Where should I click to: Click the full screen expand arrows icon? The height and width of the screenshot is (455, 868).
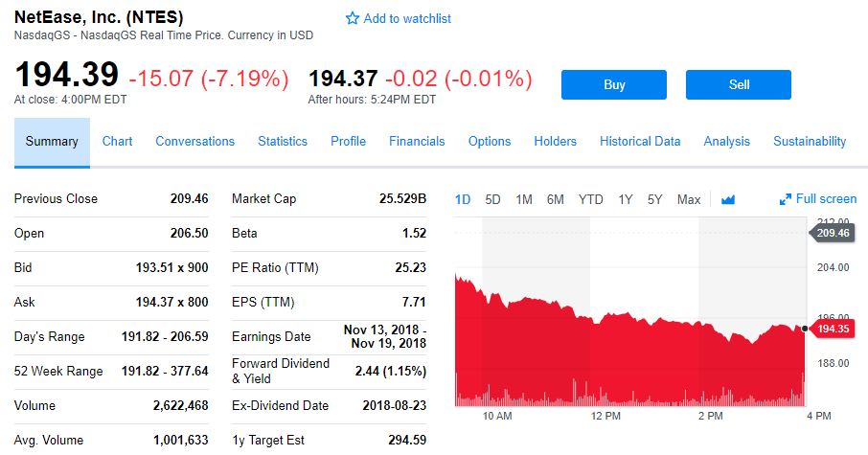[x=786, y=199]
